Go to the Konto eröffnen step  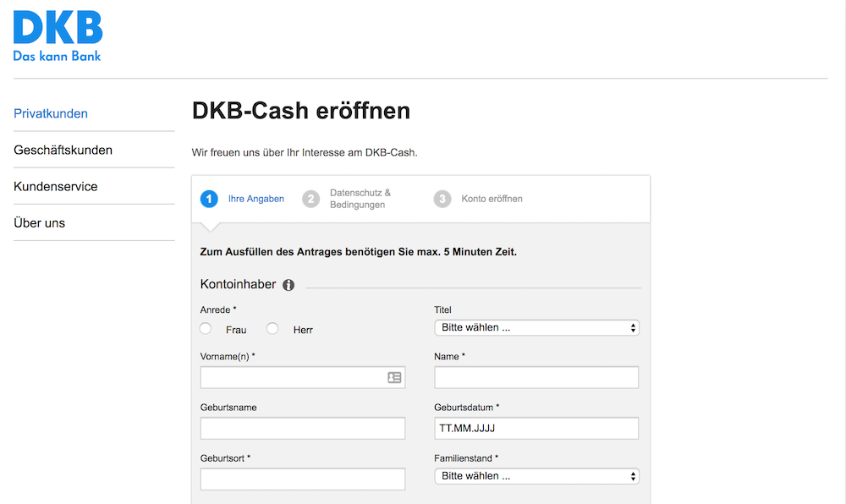point(492,199)
